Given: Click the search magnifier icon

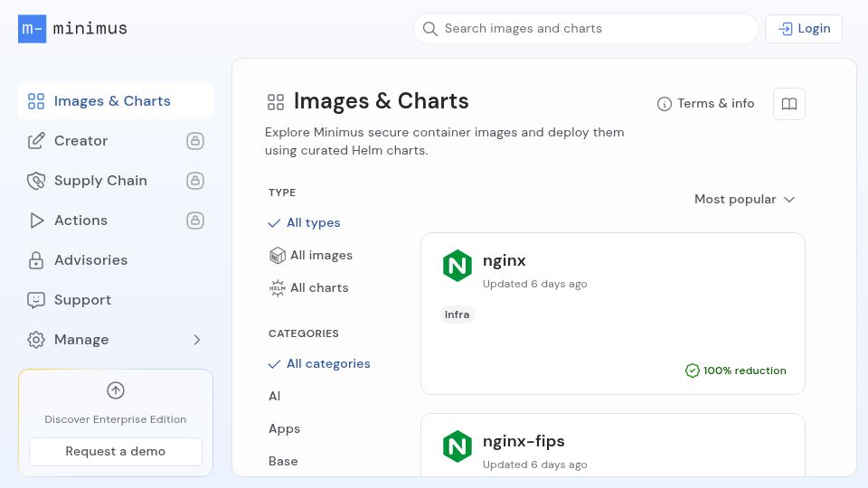Looking at the screenshot, I should coord(430,29).
